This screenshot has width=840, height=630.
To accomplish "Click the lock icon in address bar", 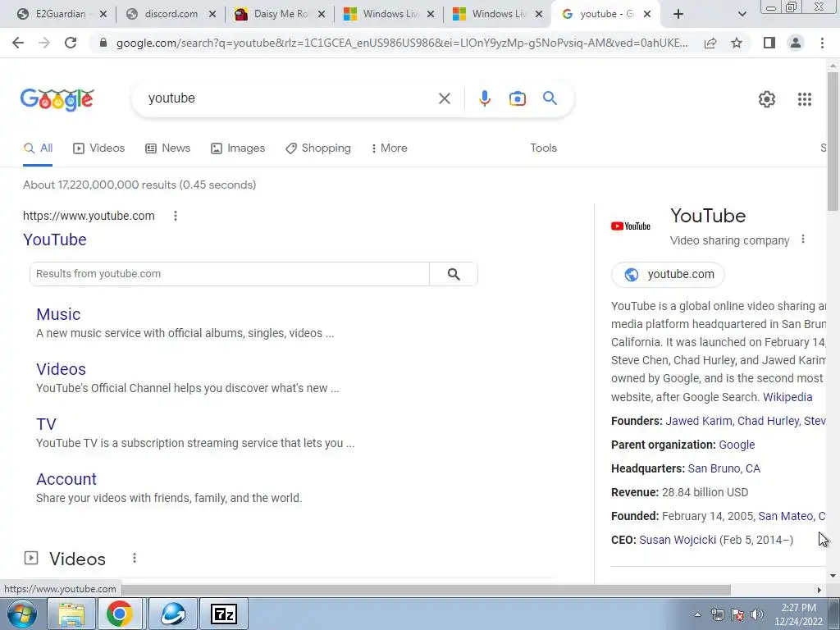I will click(103, 43).
